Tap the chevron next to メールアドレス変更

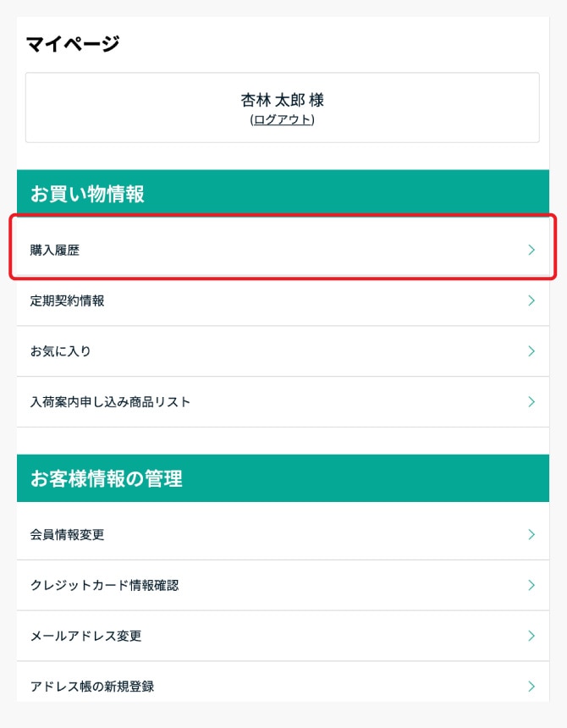click(531, 636)
